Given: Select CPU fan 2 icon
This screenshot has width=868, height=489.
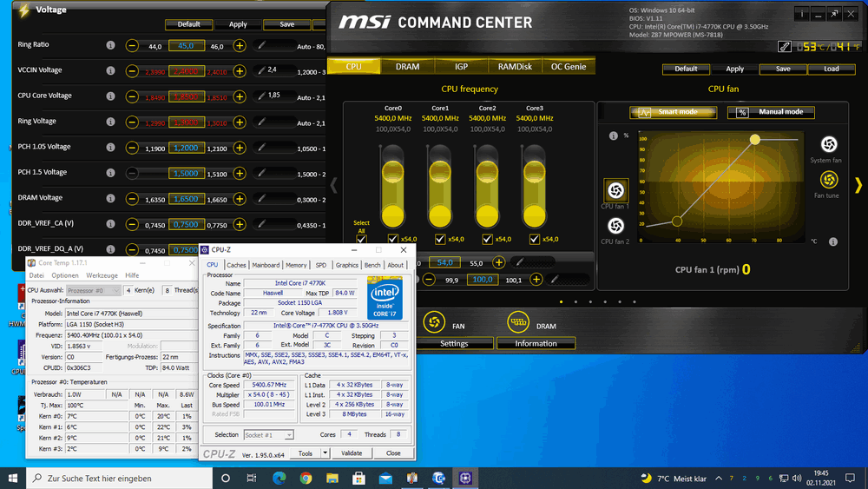Looking at the screenshot, I should [615, 226].
